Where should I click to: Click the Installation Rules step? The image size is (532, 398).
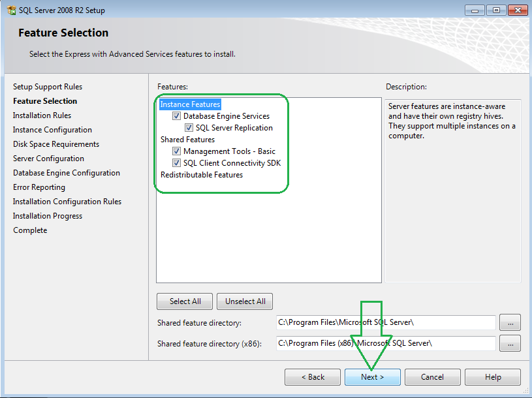pyautogui.click(x=42, y=115)
